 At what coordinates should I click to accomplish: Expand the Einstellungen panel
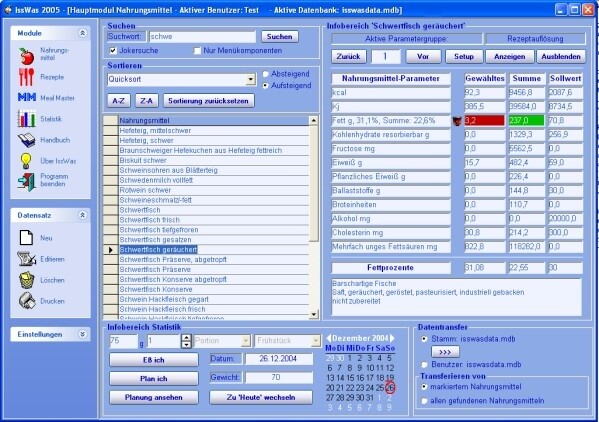(x=83, y=334)
